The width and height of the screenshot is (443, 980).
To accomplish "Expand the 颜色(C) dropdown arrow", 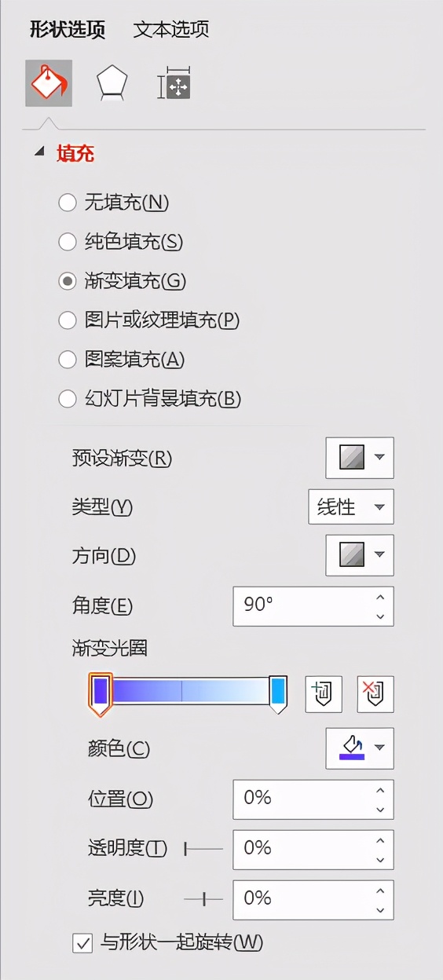I will [x=380, y=748].
